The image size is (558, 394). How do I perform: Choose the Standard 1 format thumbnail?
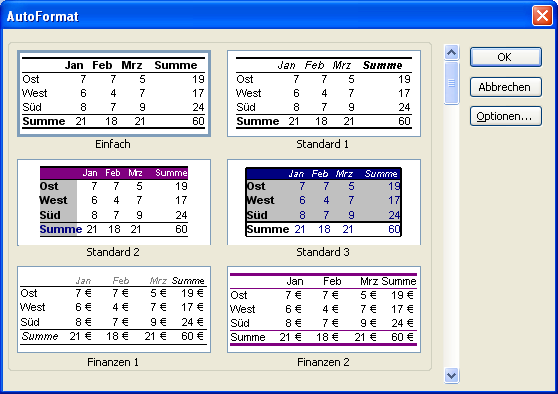coord(324,94)
